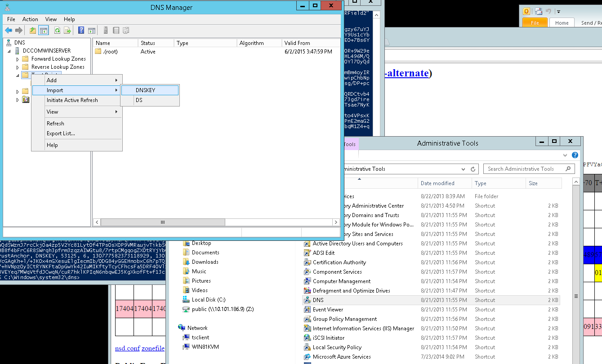Open the Explorer address bar history dropdown
Screen dimensions: 602x364
pyautogui.click(x=464, y=169)
